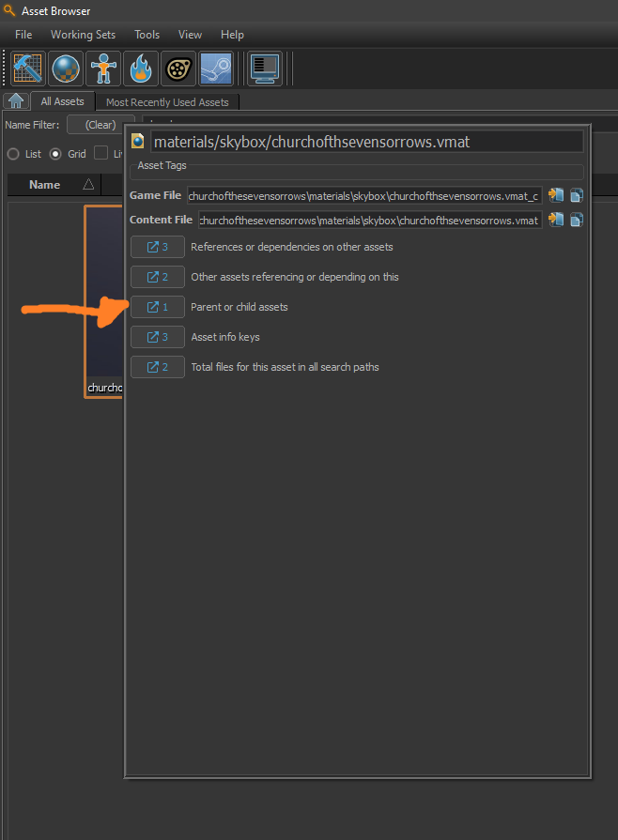
Task: Show total files in all search paths
Action: coord(158,367)
